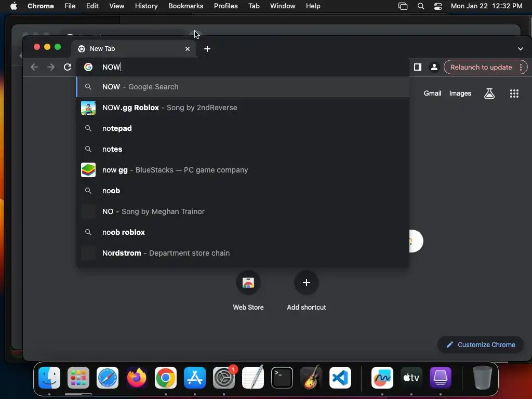Open the History menu
This screenshot has width=532, height=399.
tap(146, 6)
